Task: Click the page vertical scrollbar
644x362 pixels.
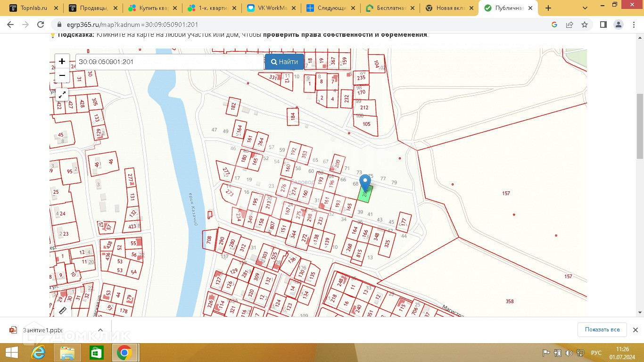Action: pyautogui.click(x=640, y=126)
